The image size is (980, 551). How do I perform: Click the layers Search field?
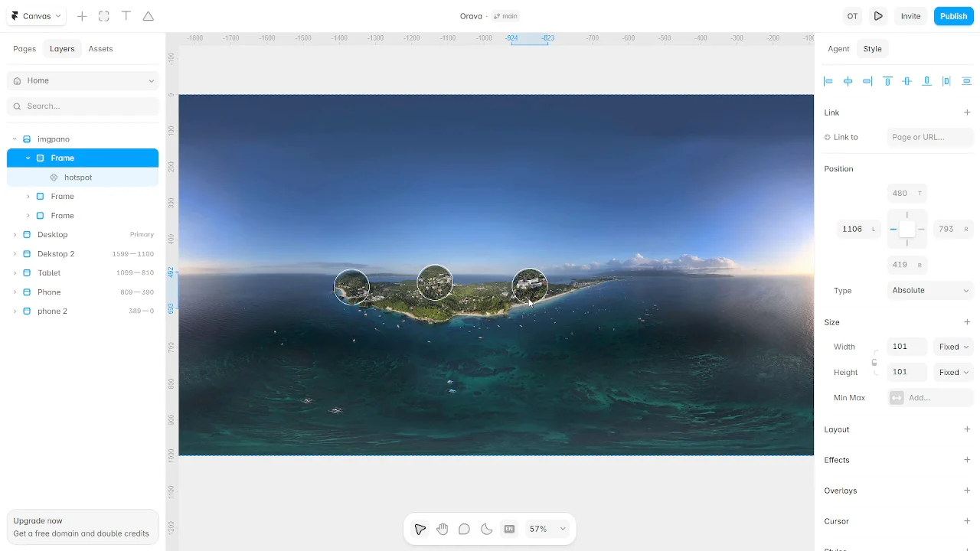(x=83, y=106)
